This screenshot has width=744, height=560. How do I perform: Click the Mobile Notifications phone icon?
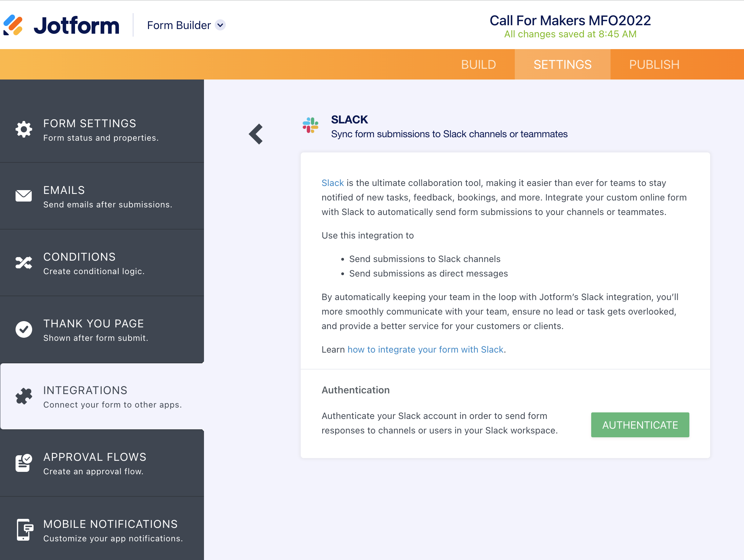tap(25, 530)
